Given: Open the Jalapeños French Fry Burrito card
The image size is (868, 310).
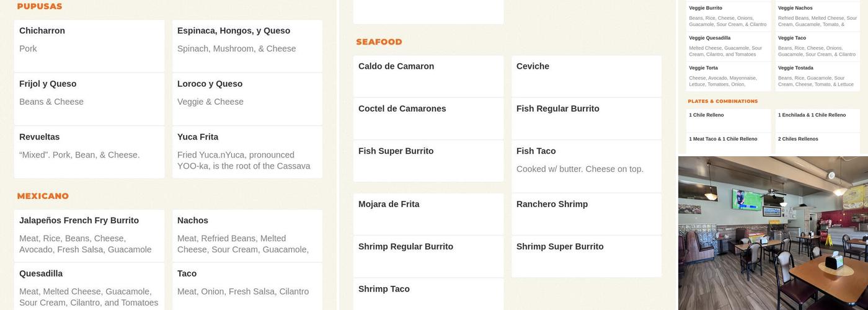Looking at the screenshot, I should pyautogui.click(x=89, y=236).
